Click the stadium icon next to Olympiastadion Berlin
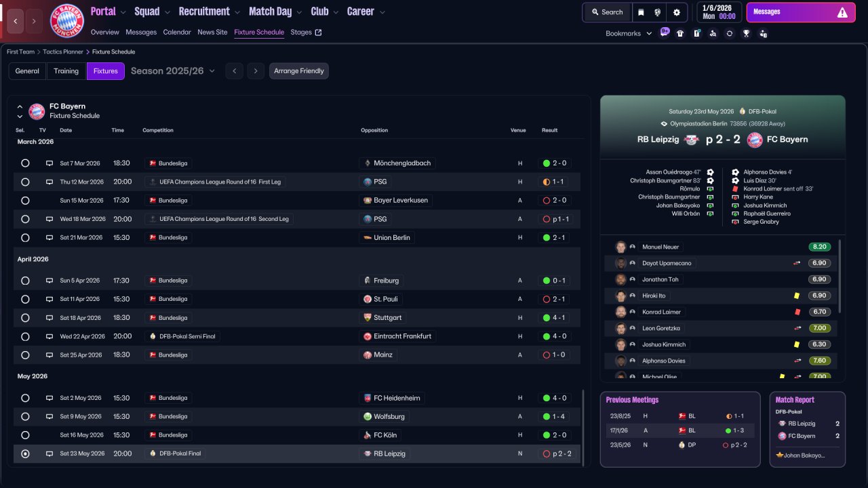 665,124
